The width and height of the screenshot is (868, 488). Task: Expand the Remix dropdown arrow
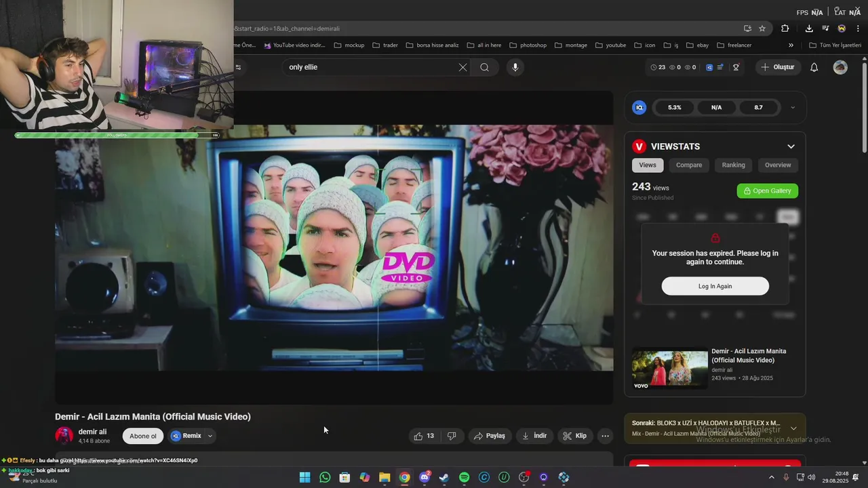click(x=210, y=436)
